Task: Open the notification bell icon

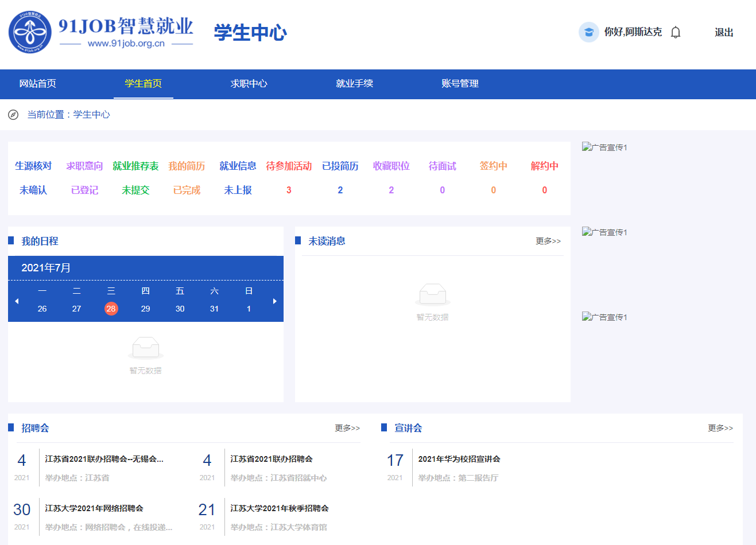Action: (676, 32)
